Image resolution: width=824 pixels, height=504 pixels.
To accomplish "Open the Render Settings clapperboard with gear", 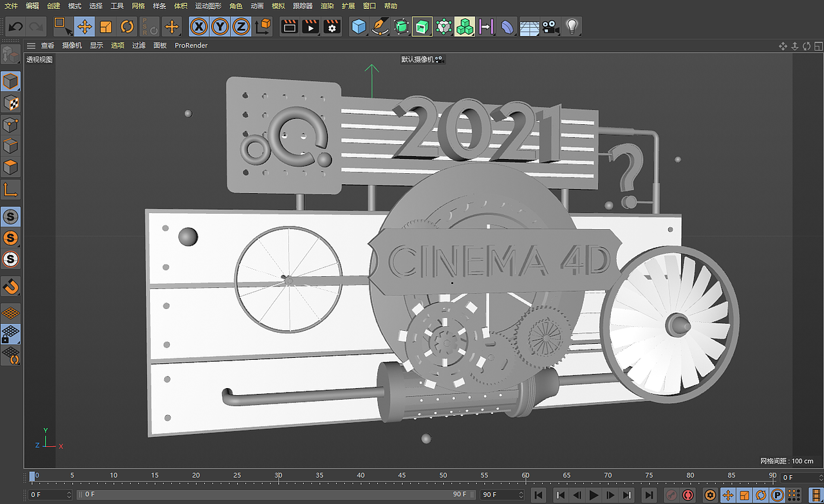I will pos(332,26).
